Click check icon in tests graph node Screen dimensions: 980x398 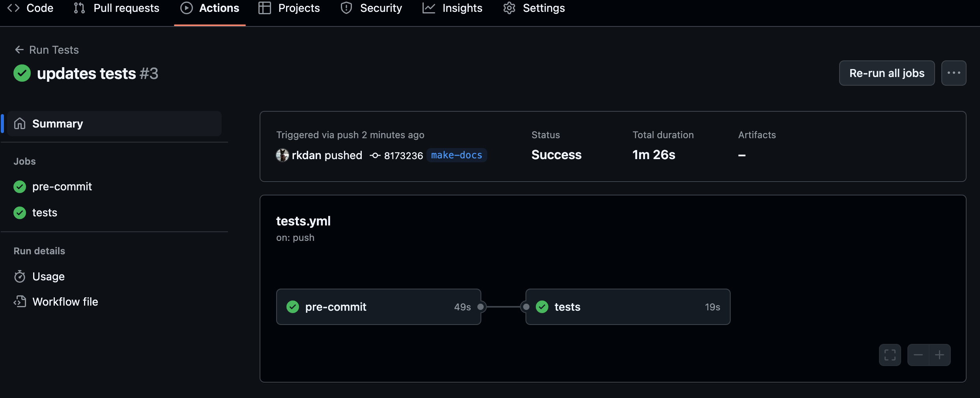point(542,307)
